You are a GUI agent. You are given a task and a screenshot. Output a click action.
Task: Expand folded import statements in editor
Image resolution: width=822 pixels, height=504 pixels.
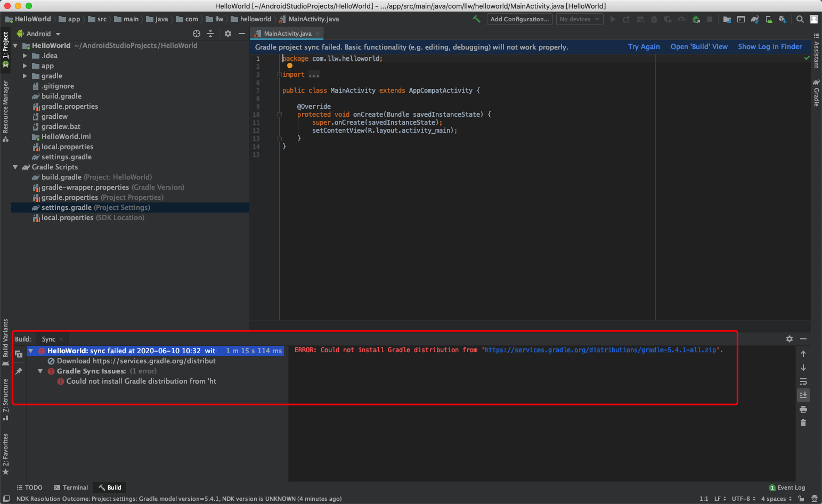pos(279,75)
